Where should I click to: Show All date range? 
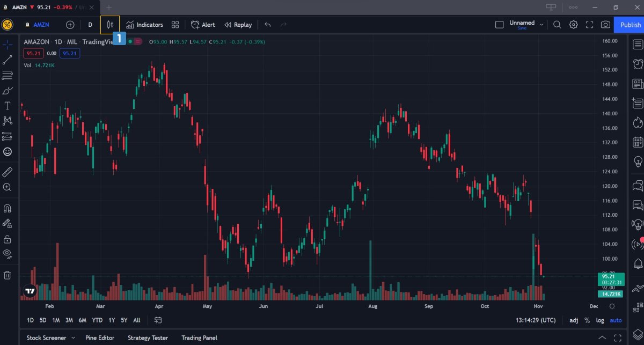137,320
